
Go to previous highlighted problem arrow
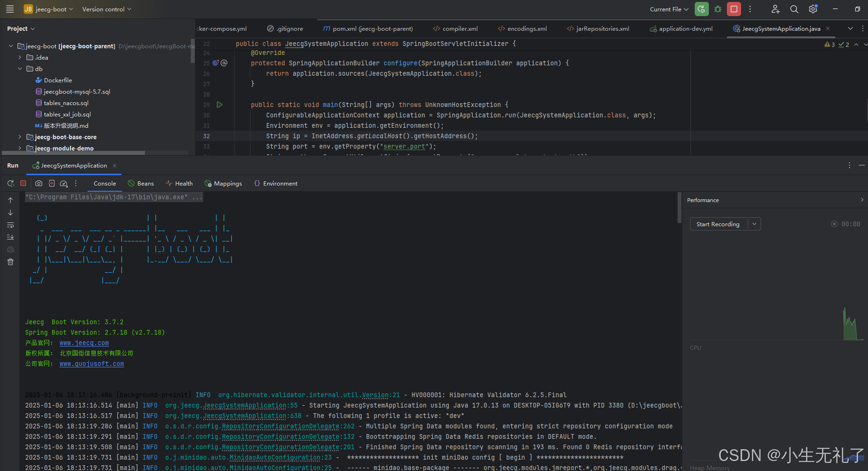pos(856,44)
